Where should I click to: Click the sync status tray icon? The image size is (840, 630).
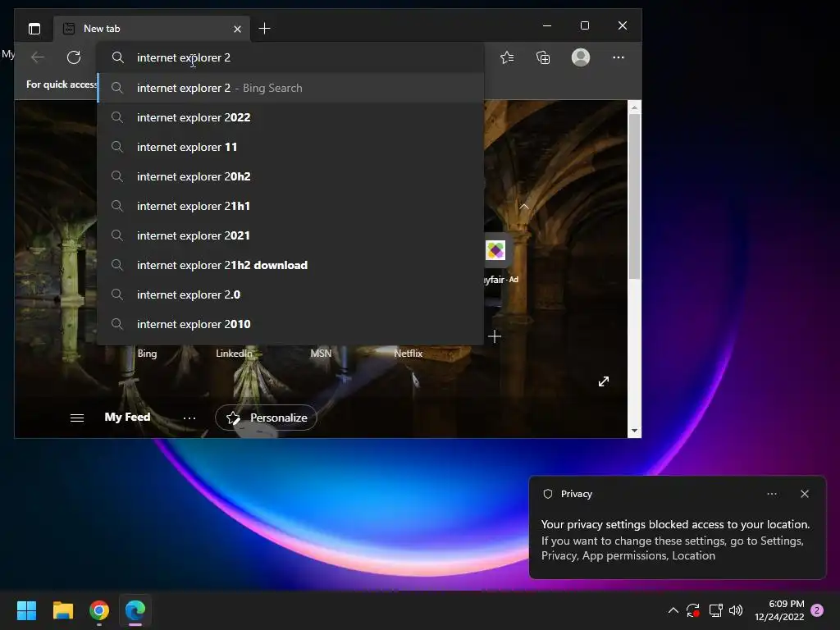coord(693,610)
